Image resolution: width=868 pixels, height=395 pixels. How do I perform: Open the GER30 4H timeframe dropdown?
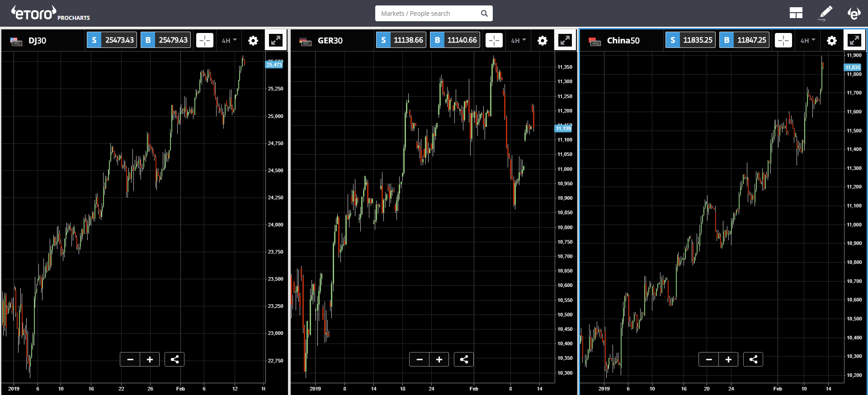519,41
